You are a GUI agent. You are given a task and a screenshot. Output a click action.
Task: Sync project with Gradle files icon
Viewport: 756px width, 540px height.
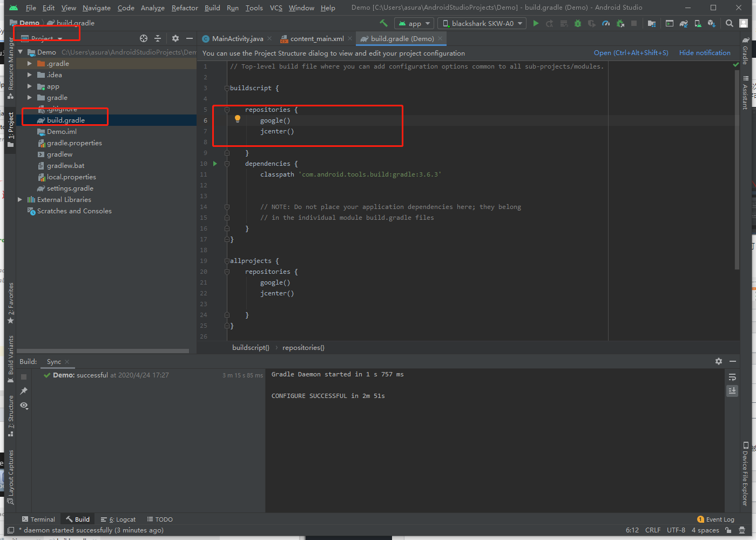(x=684, y=23)
